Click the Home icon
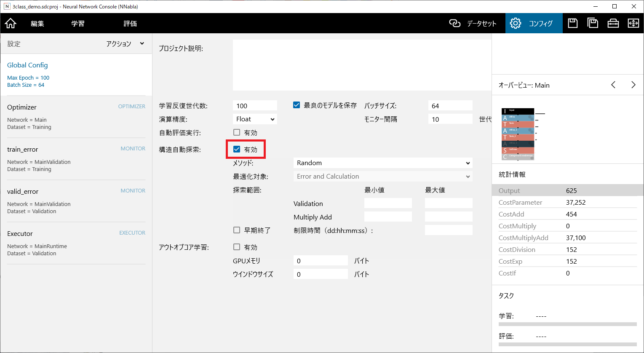644x353 pixels. [x=11, y=24]
